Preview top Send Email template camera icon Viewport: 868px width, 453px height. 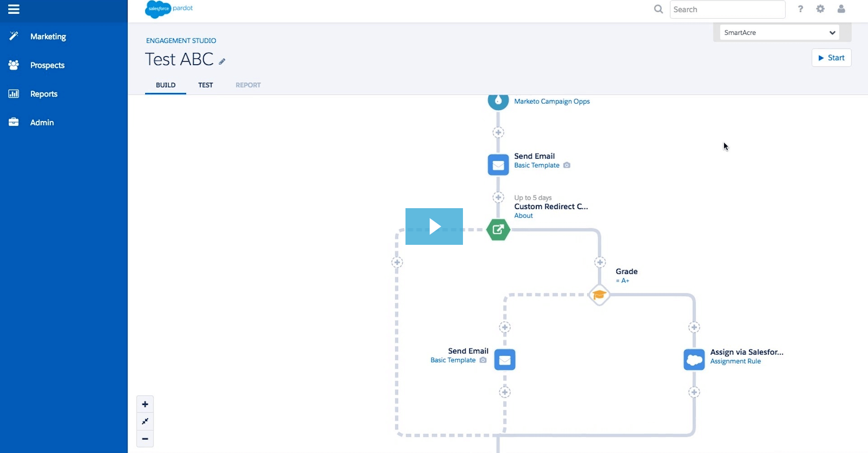tap(567, 166)
